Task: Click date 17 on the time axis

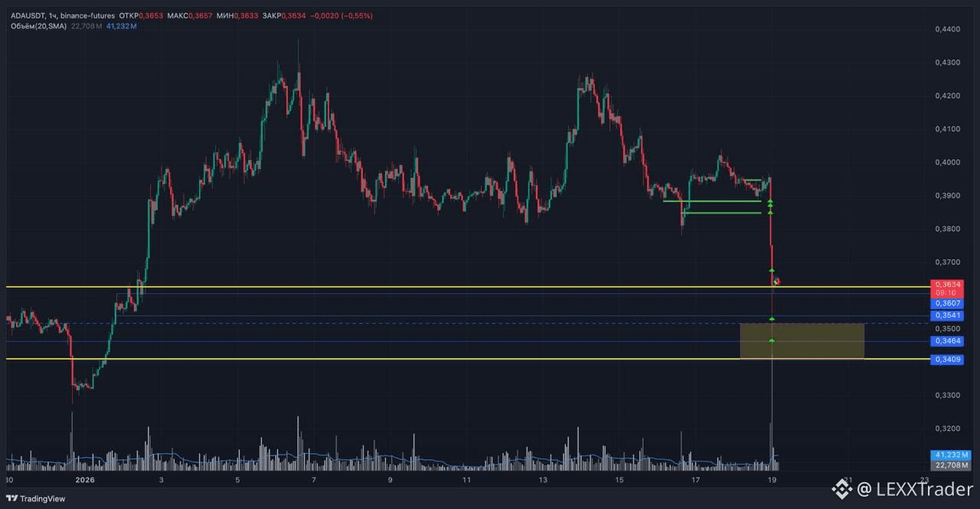Action: click(x=695, y=481)
